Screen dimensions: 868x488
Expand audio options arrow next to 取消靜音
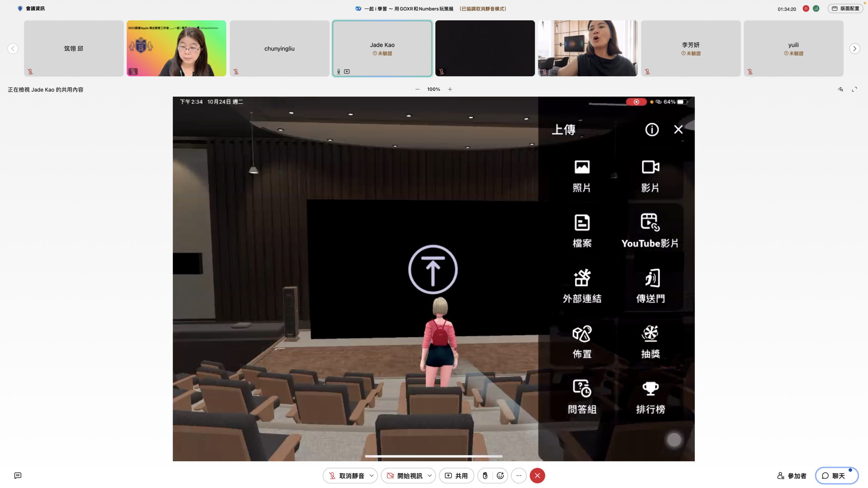(x=372, y=475)
